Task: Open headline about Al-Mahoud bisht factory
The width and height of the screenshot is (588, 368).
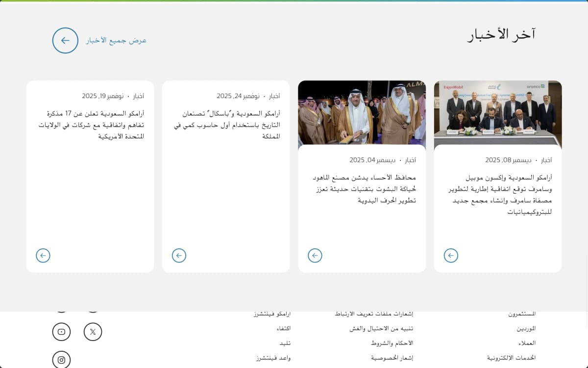Action: click(x=364, y=189)
